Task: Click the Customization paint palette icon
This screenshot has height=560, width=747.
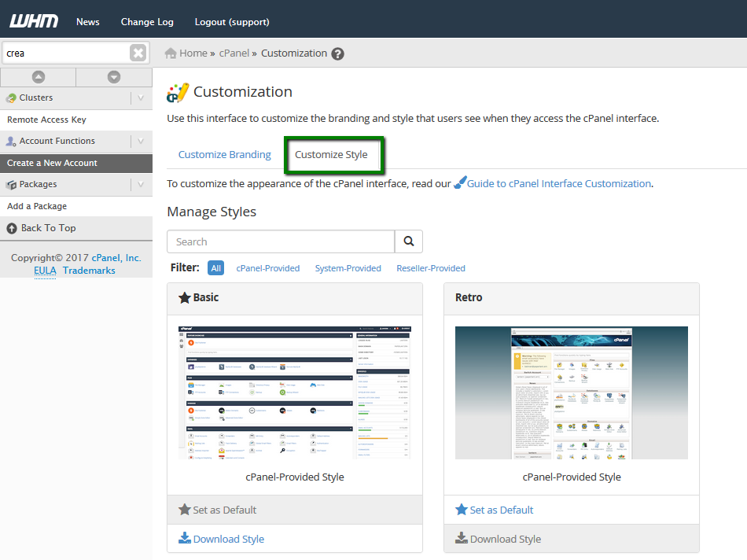Action: [178, 93]
